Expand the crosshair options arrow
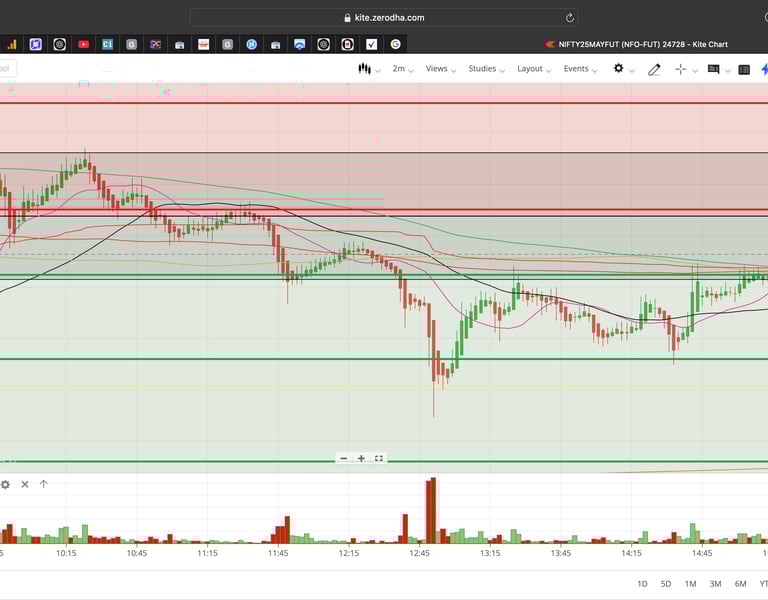The image size is (768, 600). 695,71
